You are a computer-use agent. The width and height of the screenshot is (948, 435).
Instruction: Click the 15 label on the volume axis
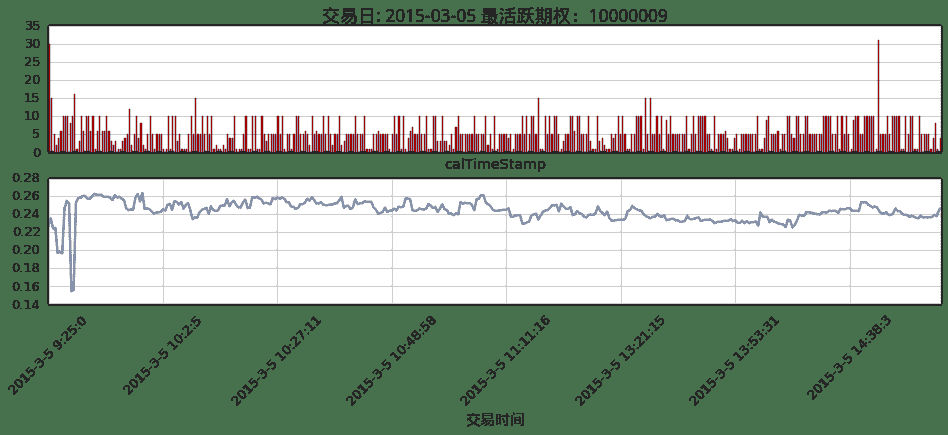click(x=33, y=98)
